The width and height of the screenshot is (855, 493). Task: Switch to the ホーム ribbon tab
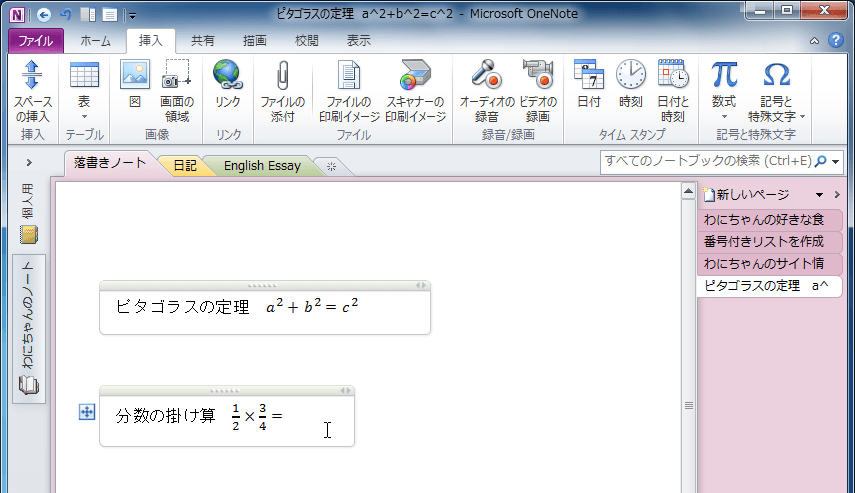(95, 41)
